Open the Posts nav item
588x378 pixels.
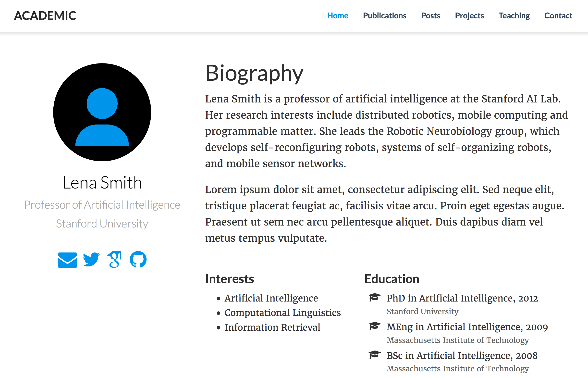430,16
